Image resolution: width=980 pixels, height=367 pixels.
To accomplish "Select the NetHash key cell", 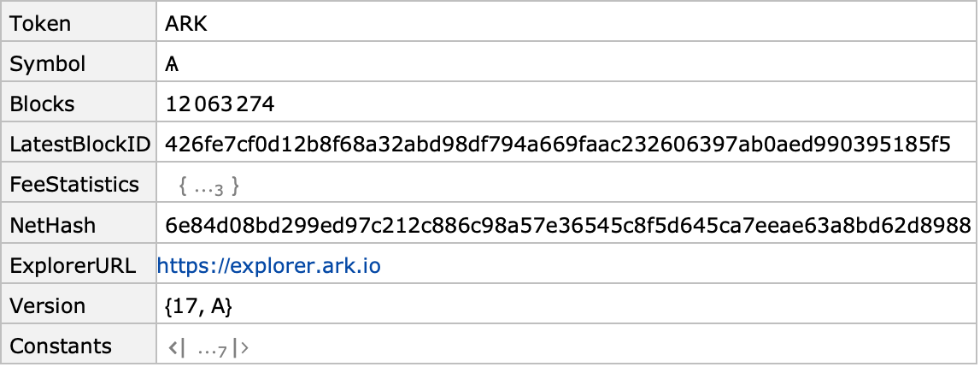I will click(x=79, y=225).
